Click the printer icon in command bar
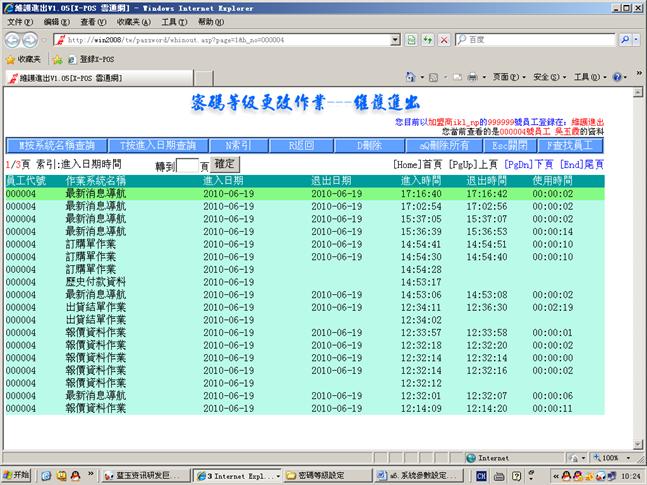This screenshot has width=647, height=485. (473, 77)
